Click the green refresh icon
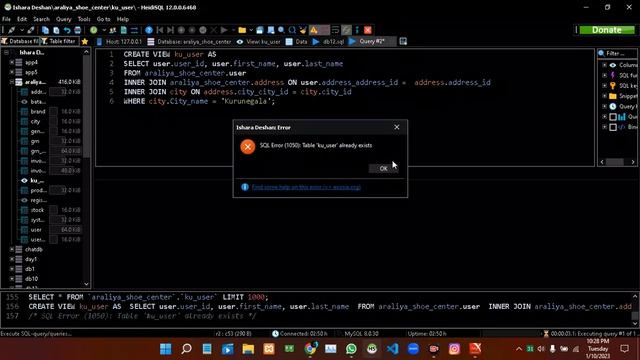The width and height of the screenshot is (640, 360). [94, 30]
